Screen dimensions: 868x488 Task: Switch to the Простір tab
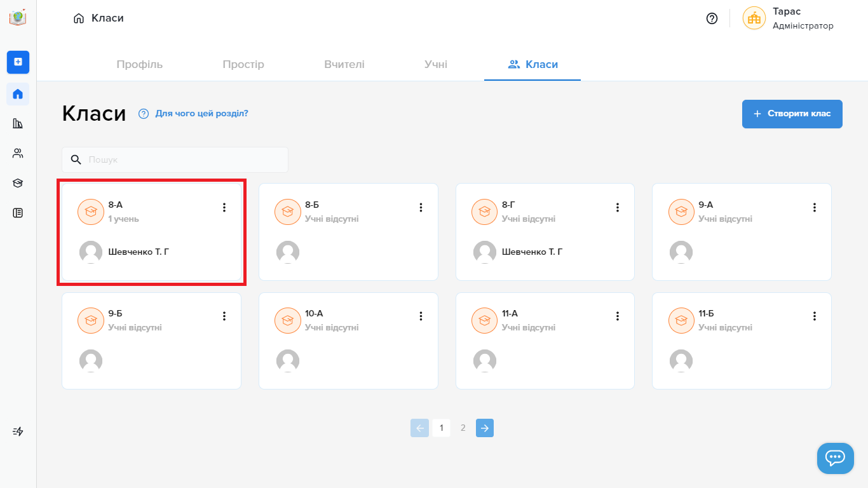point(243,64)
